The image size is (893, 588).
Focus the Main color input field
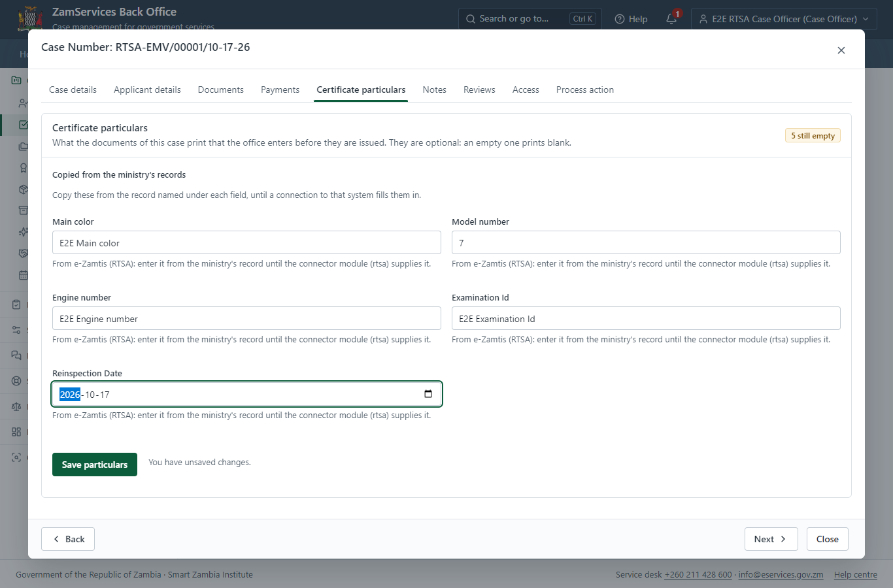click(246, 242)
